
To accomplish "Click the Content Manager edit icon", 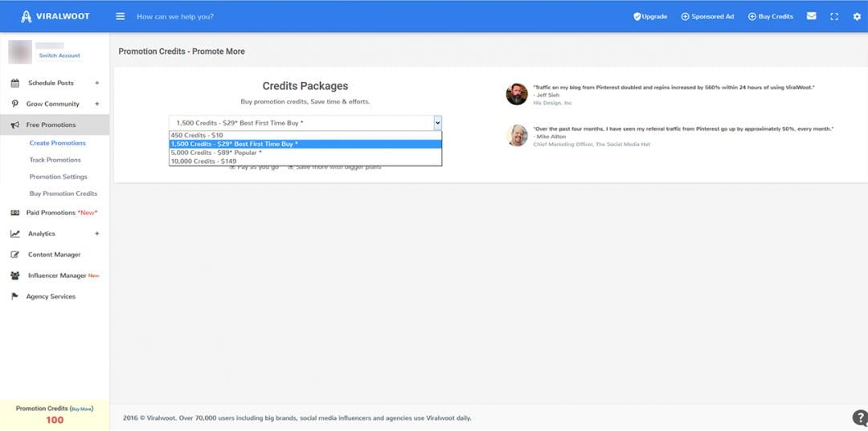I will pos(15,255).
